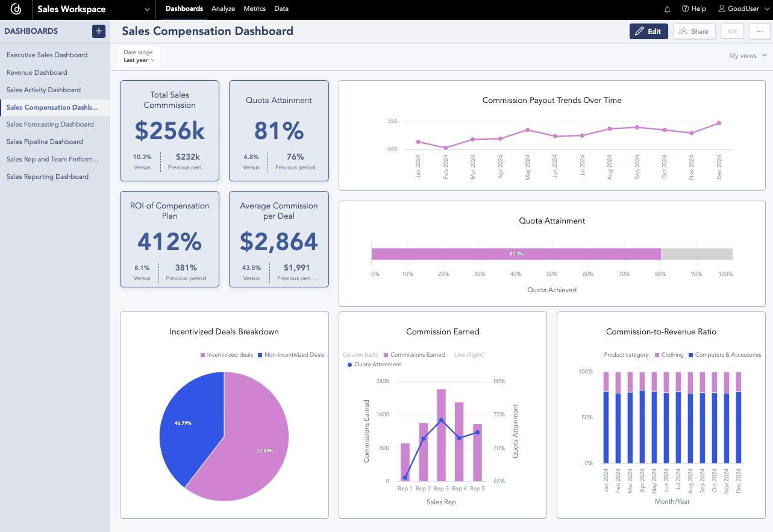Create a new dashboard with the plus icon

(x=99, y=31)
